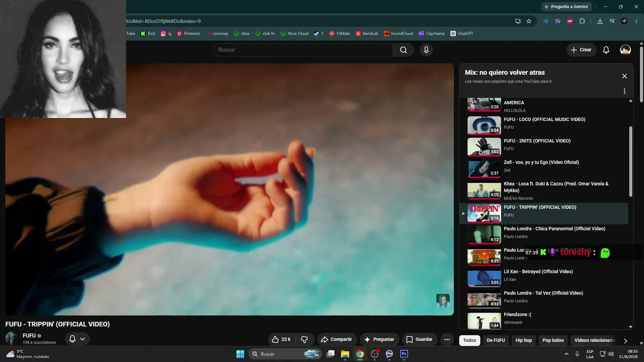Click the Preguntar button

[x=379, y=339]
